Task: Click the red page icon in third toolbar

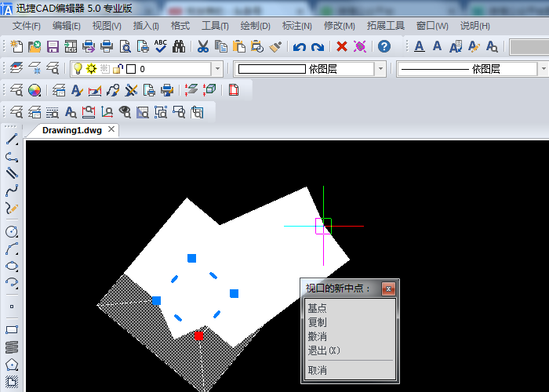Action: click(234, 90)
